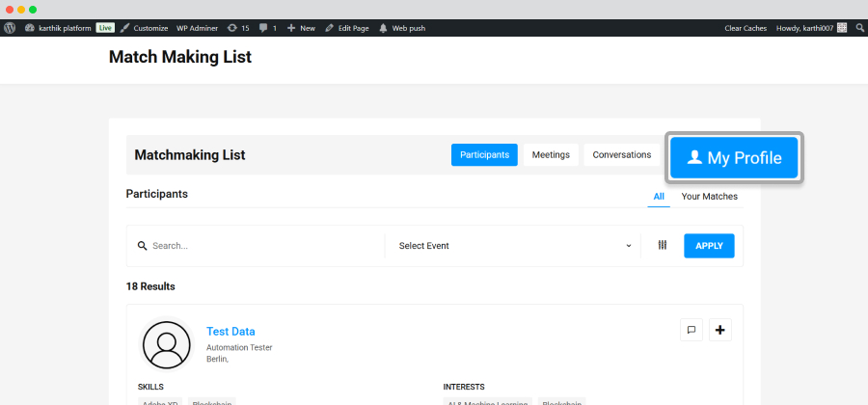Click 'Match Making List' page title

click(x=180, y=57)
